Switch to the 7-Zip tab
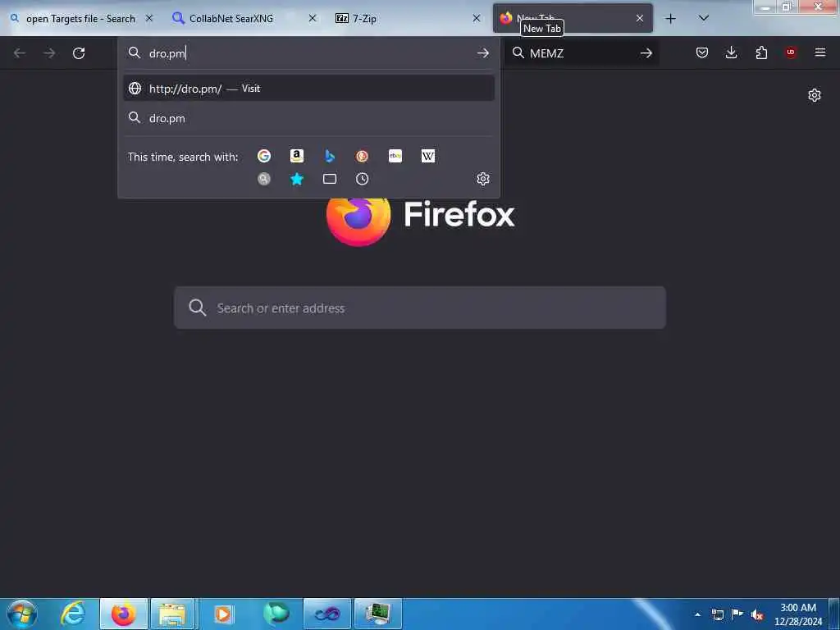 [364, 19]
